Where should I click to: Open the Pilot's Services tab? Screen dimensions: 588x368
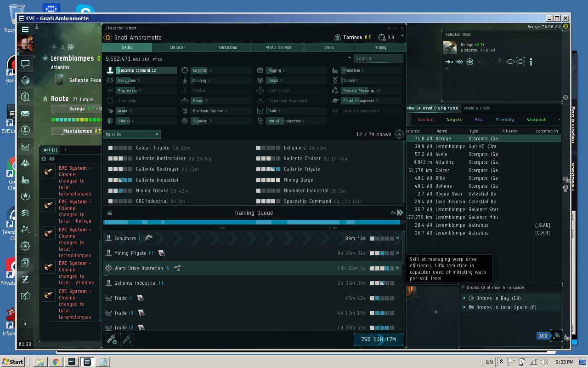[278, 47]
